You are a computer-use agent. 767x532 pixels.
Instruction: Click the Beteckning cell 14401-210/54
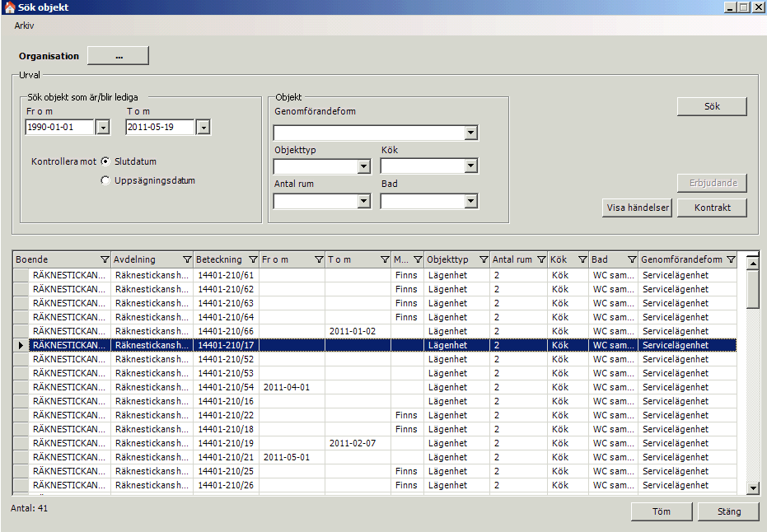pos(226,387)
